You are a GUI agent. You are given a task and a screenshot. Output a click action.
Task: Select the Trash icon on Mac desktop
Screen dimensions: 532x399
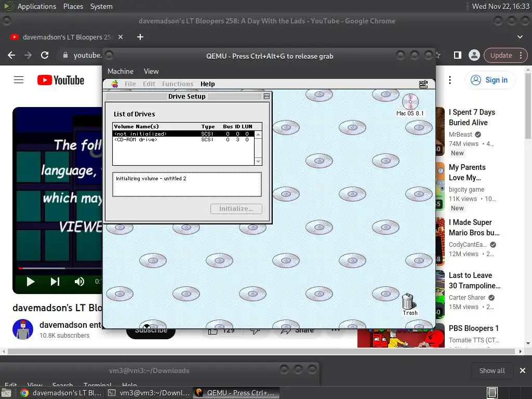pos(408,304)
